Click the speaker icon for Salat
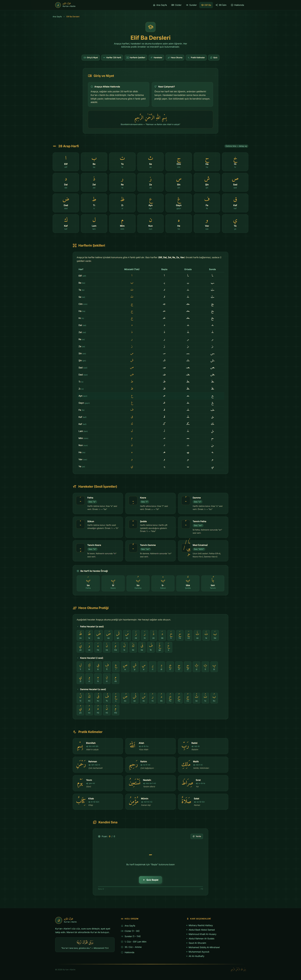 click(195, 802)
